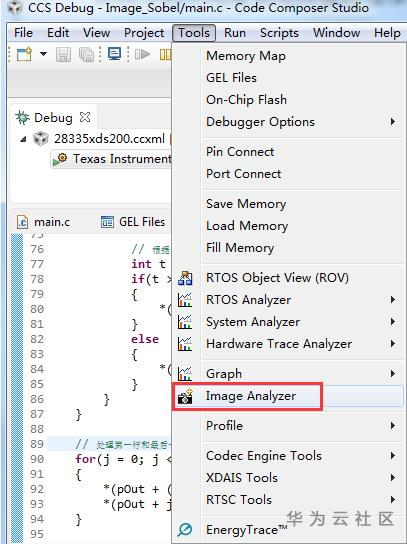This screenshot has height=544, width=407.
Task: Click line 89 in the code editor
Action: click(109, 444)
